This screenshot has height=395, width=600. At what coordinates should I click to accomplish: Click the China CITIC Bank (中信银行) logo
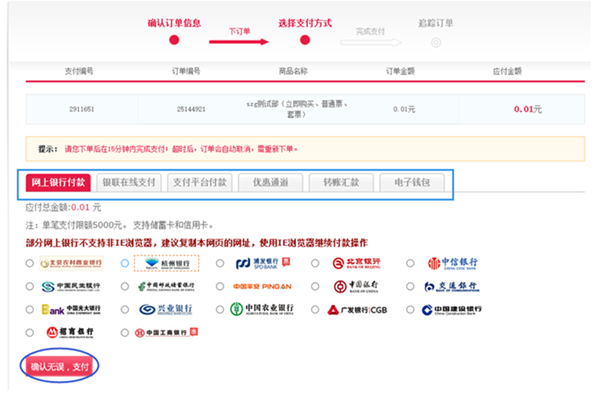(x=452, y=263)
